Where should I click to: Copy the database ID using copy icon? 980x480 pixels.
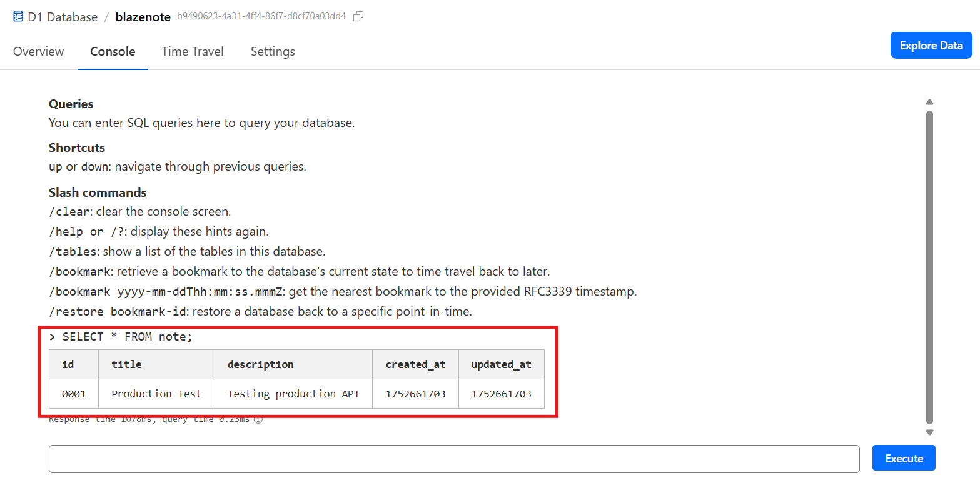click(358, 17)
